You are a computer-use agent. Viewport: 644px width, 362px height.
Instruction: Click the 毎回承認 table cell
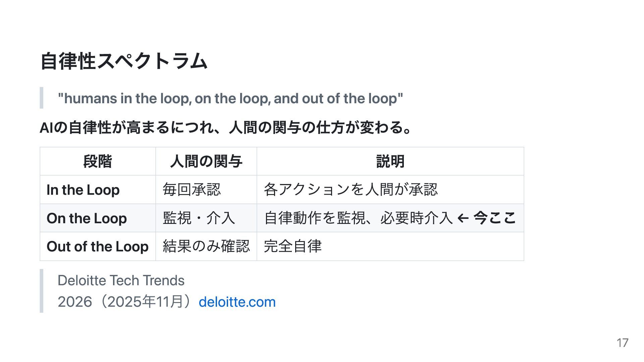pos(192,190)
